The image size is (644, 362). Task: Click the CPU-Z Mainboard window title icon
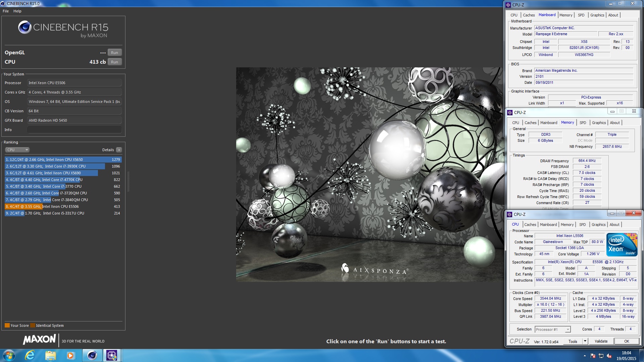click(x=508, y=5)
